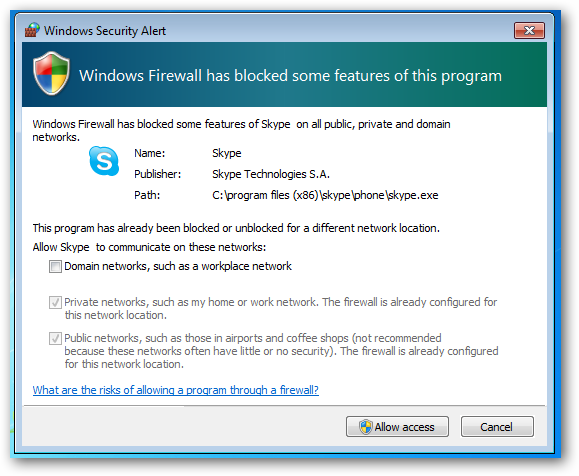Click the Publisher label
Viewport: 579px width, 476px height.
click(158, 174)
